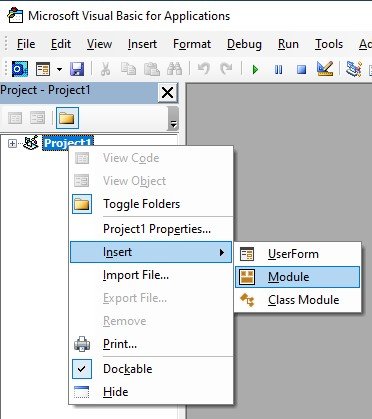Open the Debug menu
The width and height of the screenshot is (372, 419).
point(244,44)
